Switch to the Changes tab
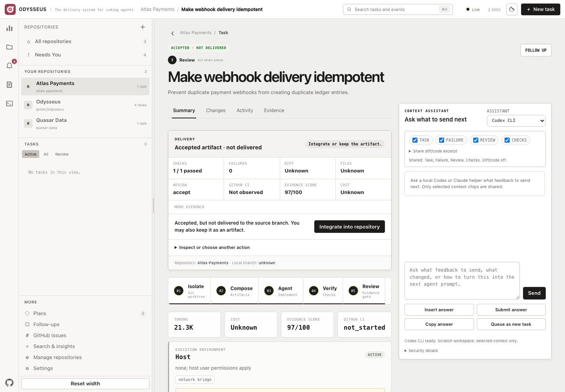The width and height of the screenshot is (565, 392). [x=216, y=111]
